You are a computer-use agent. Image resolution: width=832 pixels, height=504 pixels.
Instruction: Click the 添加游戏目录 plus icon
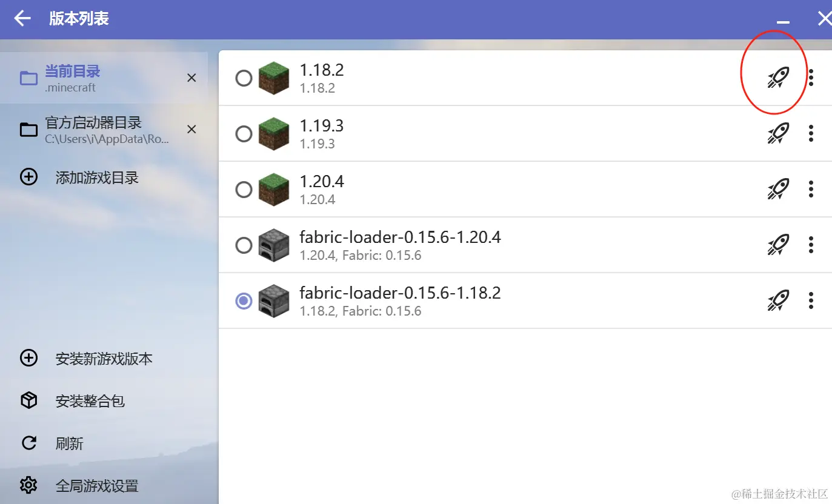tap(28, 177)
